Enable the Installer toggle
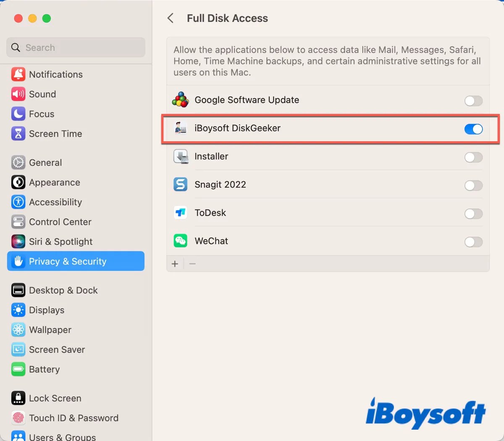504x441 pixels. [x=473, y=157]
